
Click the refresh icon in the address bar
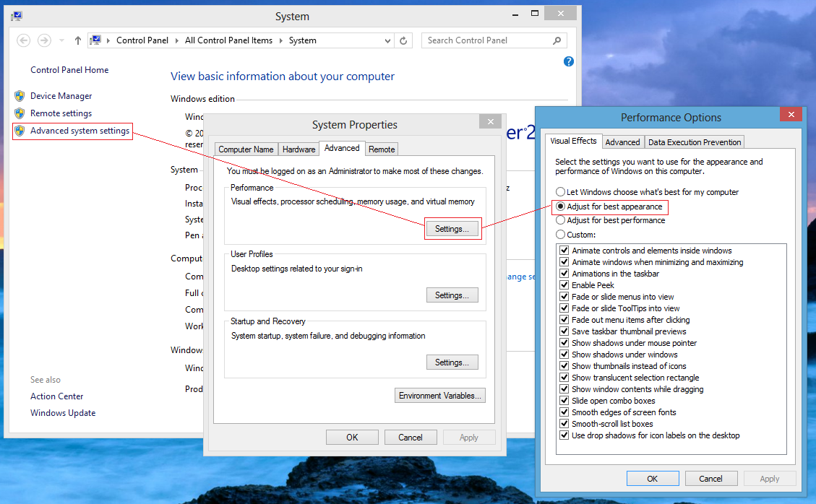(403, 40)
